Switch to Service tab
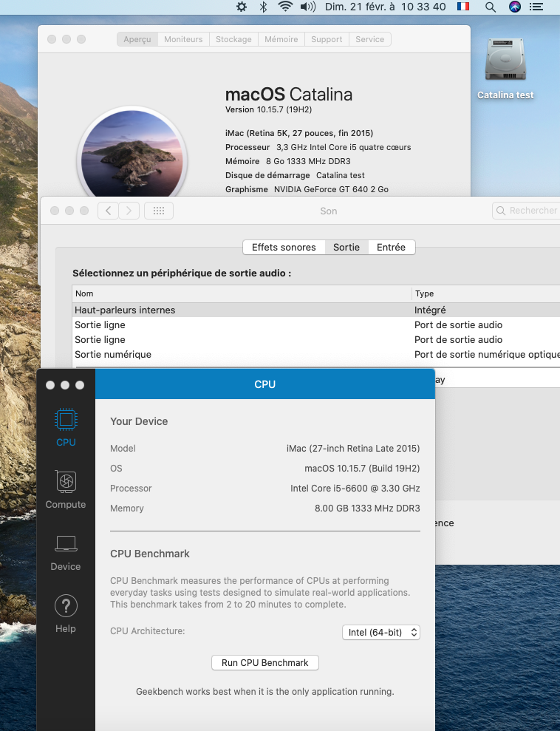 pyautogui.click(x=370, y=39)
